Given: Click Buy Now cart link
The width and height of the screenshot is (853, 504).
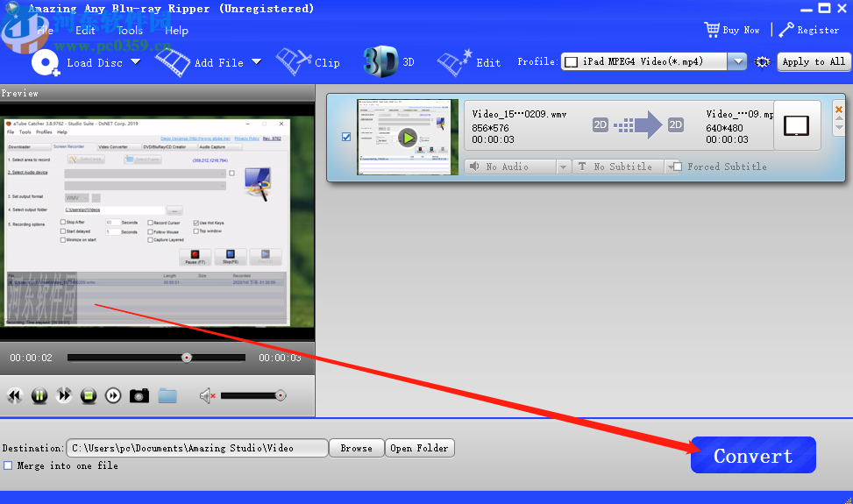Looking at the screenshot, I should tap(732, 30).
